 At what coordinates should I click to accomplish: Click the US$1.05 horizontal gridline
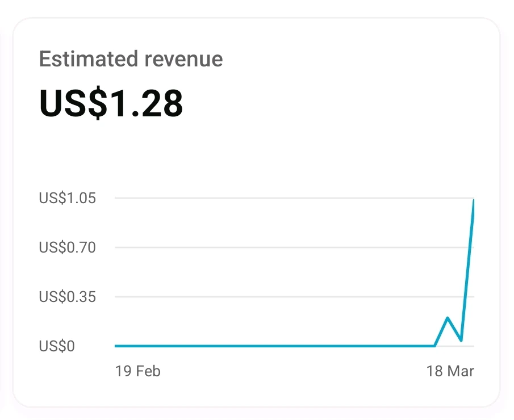click(284, 198)
